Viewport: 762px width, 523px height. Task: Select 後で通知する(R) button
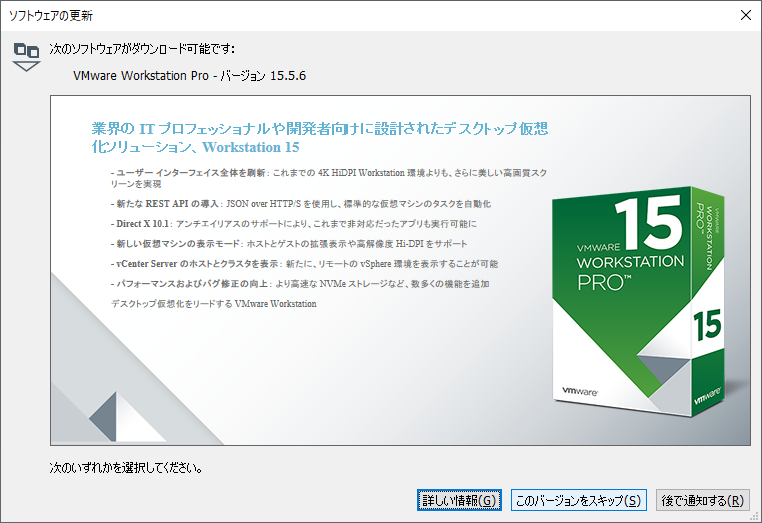702,500
